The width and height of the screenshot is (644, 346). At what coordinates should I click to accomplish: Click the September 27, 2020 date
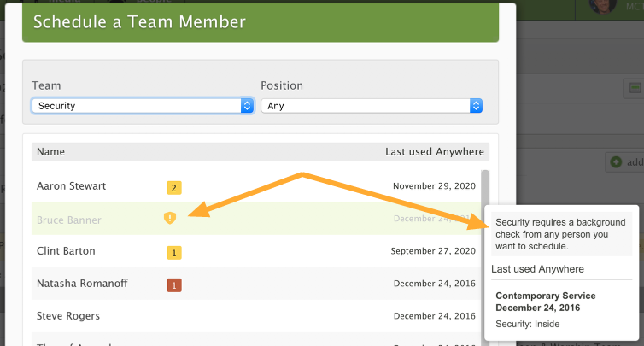tap(433, 250)
